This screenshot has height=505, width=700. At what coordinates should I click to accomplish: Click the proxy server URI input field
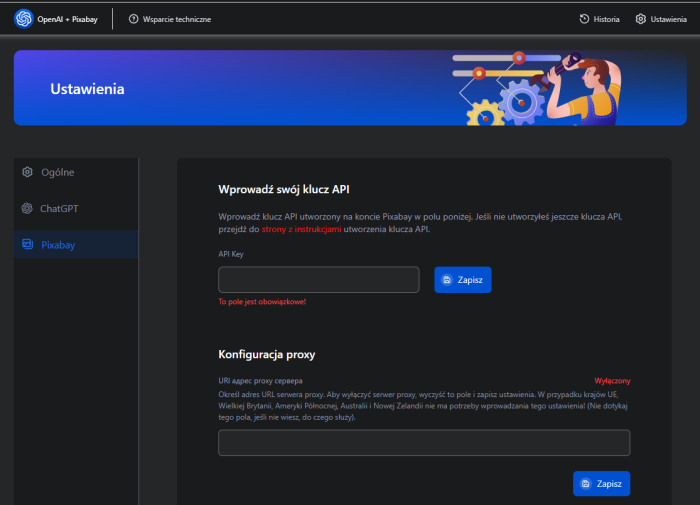pyautogui.click(x=424, y=443)
